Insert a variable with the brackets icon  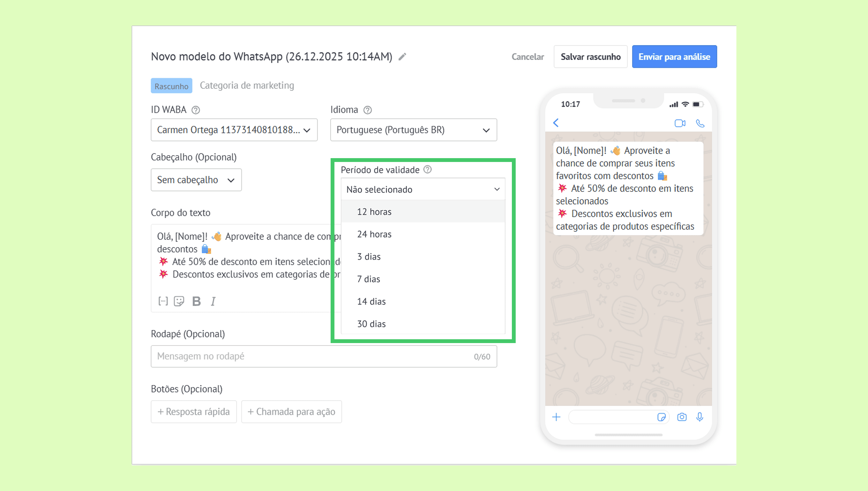pyautogui.click(x=163, y=301)
